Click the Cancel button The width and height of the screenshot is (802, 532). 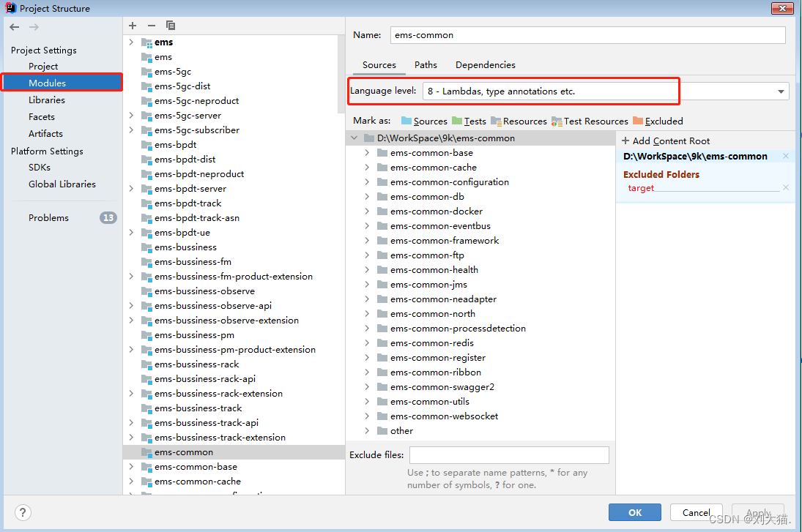(x=696, y=512)
